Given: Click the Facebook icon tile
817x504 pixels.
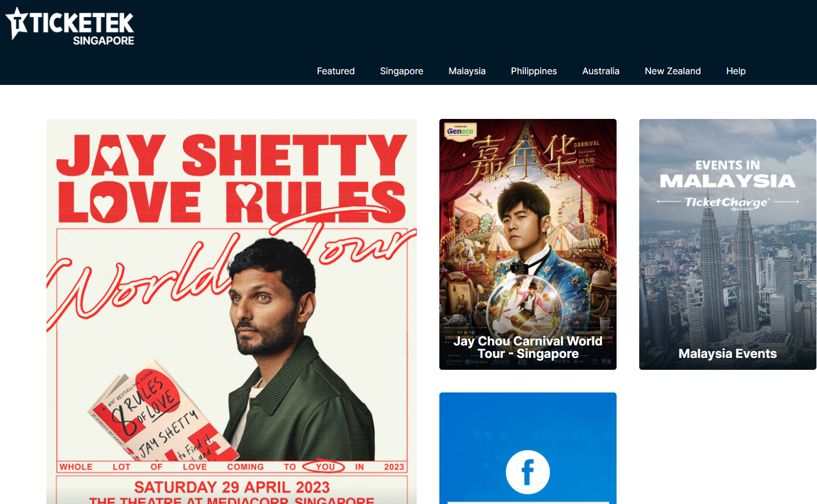Looking at the screenshot, I should (528, 448).
